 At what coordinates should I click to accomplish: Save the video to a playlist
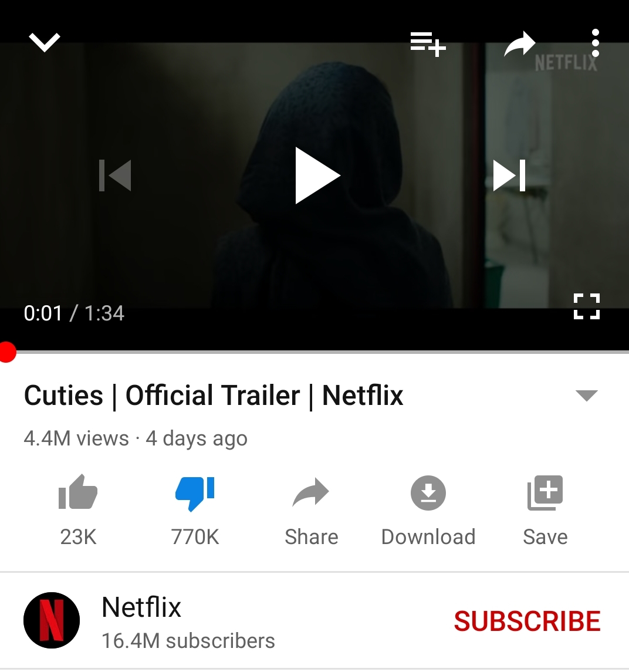click(x=545, y=493)
